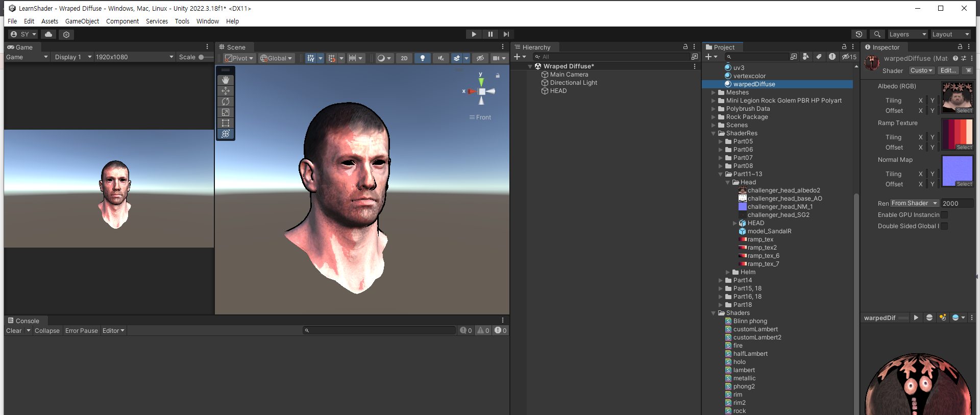Screen dimensions: 980x415
Task: Open the Display 1 dropdown in Game view
Action: (73, 57)
